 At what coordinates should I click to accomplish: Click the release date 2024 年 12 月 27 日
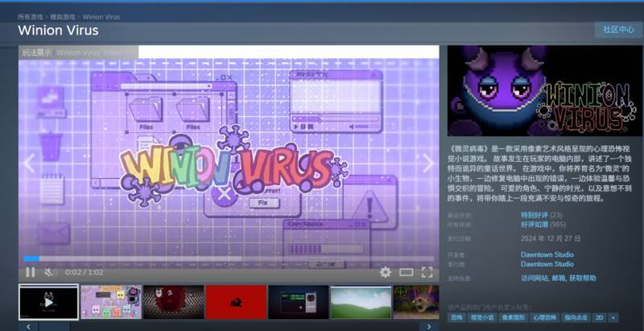pos(551,238)
